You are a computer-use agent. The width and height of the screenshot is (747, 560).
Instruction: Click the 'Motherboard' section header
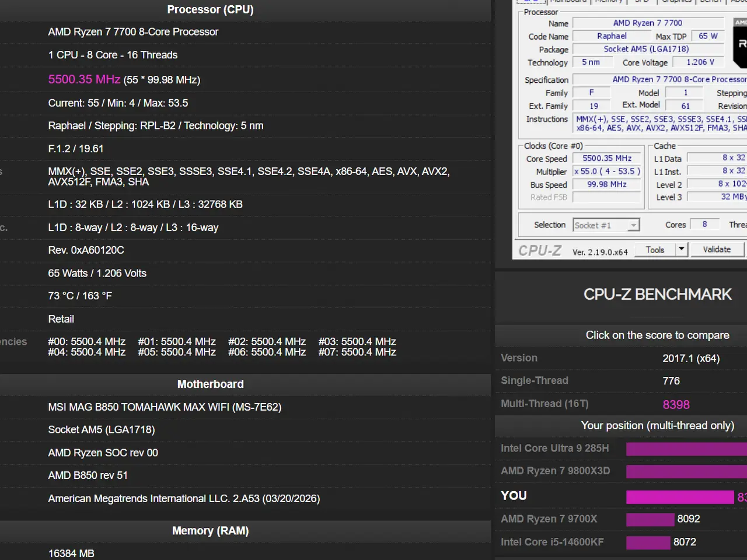point(210,384)
